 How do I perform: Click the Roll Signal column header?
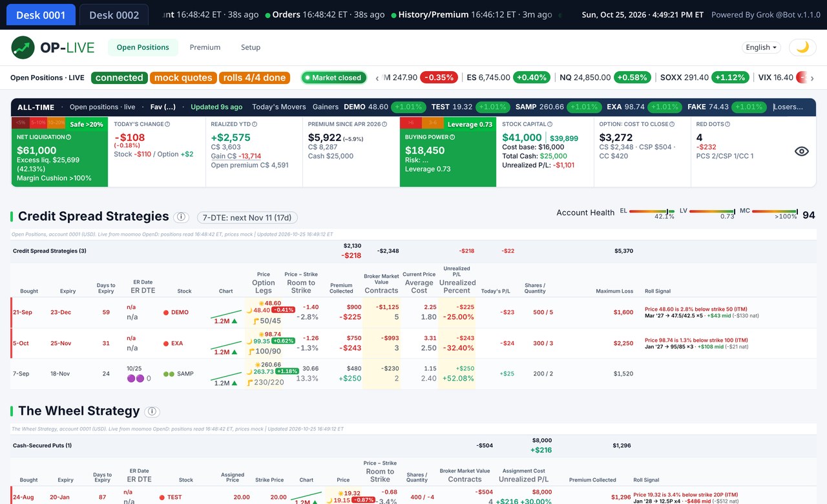[x=658, y=291]
